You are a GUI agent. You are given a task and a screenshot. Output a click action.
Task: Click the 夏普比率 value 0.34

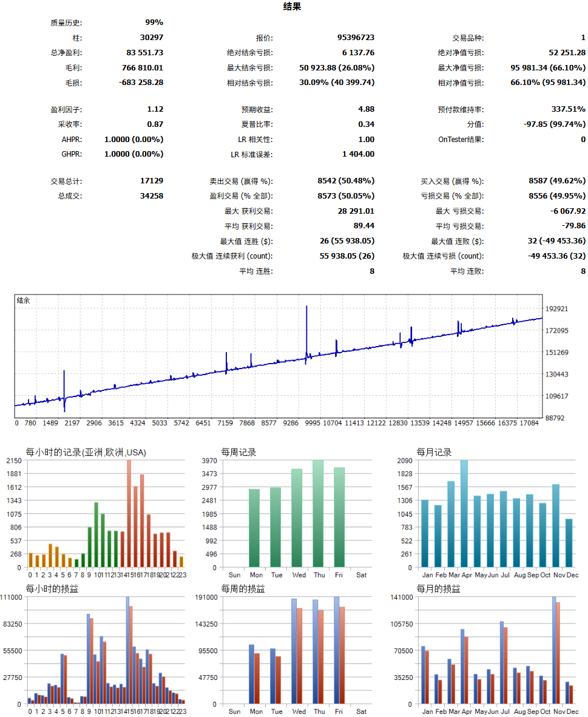(366, 124)
